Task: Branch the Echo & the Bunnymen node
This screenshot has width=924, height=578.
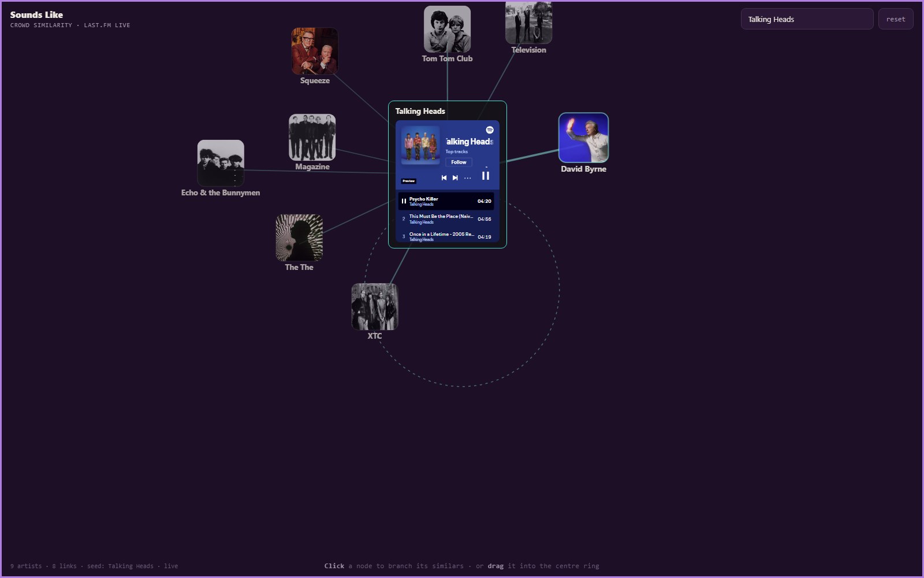Action: point(221,164)
